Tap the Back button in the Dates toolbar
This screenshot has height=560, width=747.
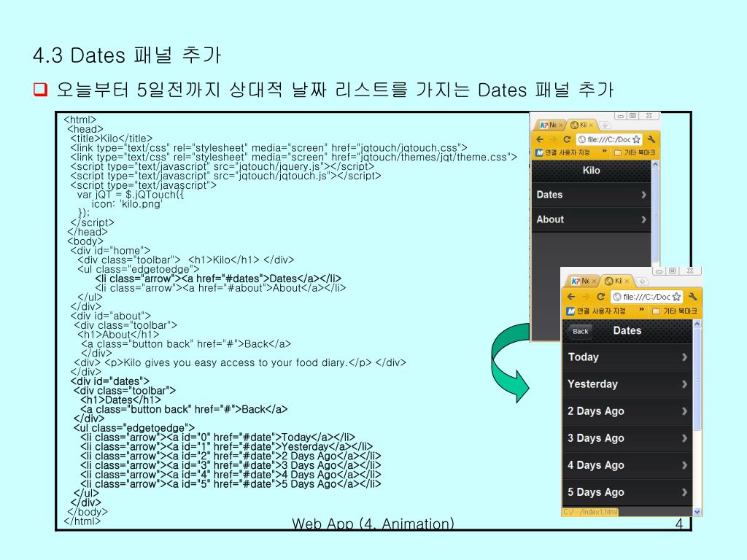pyautogui.click(x=580, y=332)
